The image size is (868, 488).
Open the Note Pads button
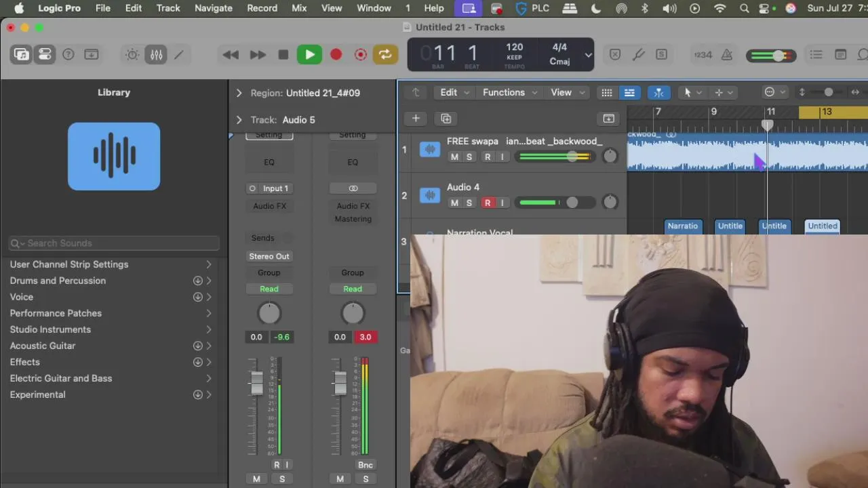tap(841, 55)
